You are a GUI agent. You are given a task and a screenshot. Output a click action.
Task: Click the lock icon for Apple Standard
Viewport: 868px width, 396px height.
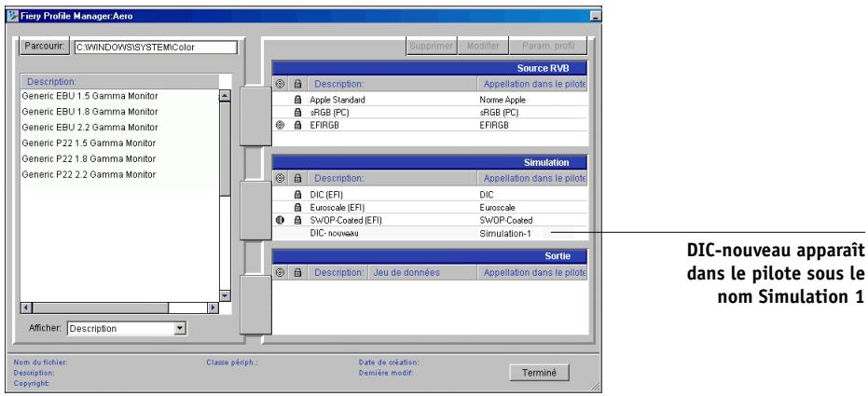click(x=297, y=100)
